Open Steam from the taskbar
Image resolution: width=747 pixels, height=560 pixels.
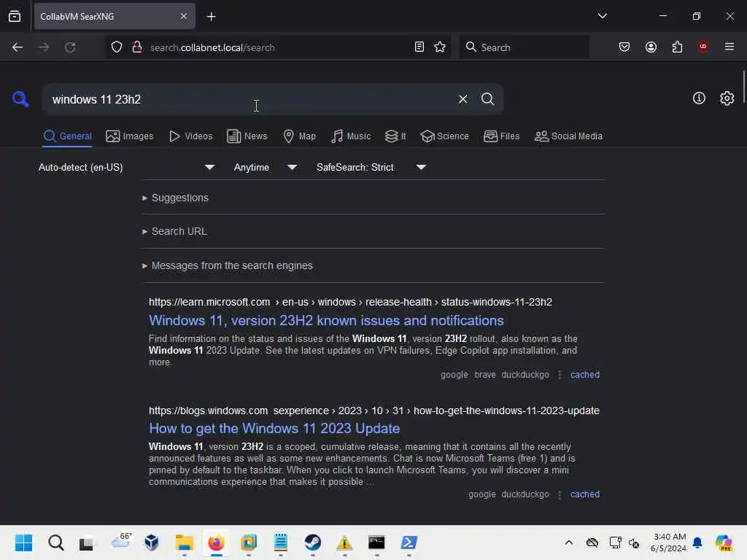pos(312,542)
